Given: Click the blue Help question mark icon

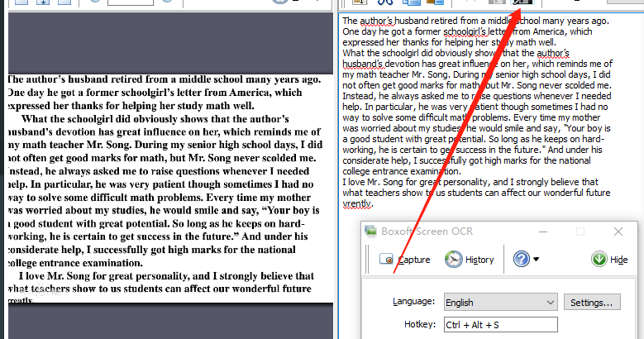Looking at the screenshot, I should pos(521,260).
